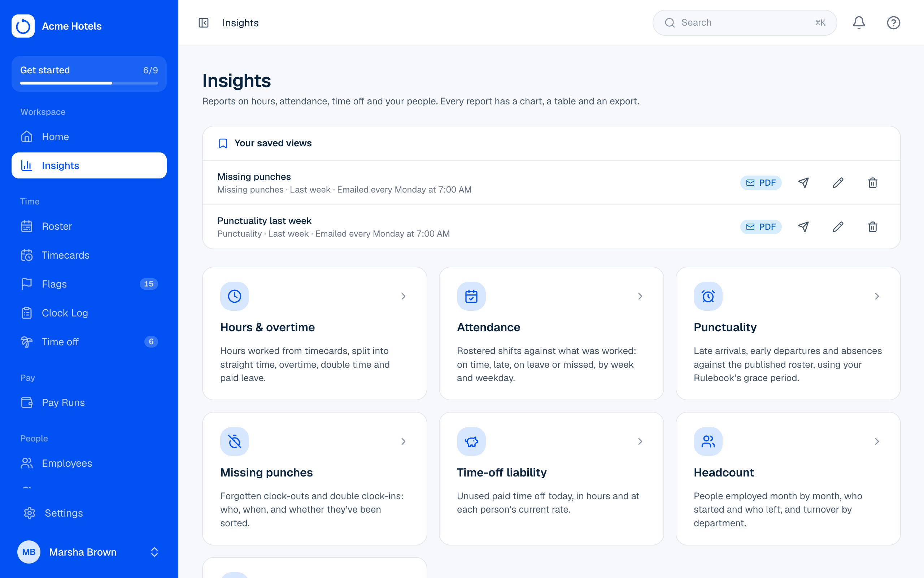
Task: Click the PDF badge for Punctuality last week
Action: pos(760,227)
